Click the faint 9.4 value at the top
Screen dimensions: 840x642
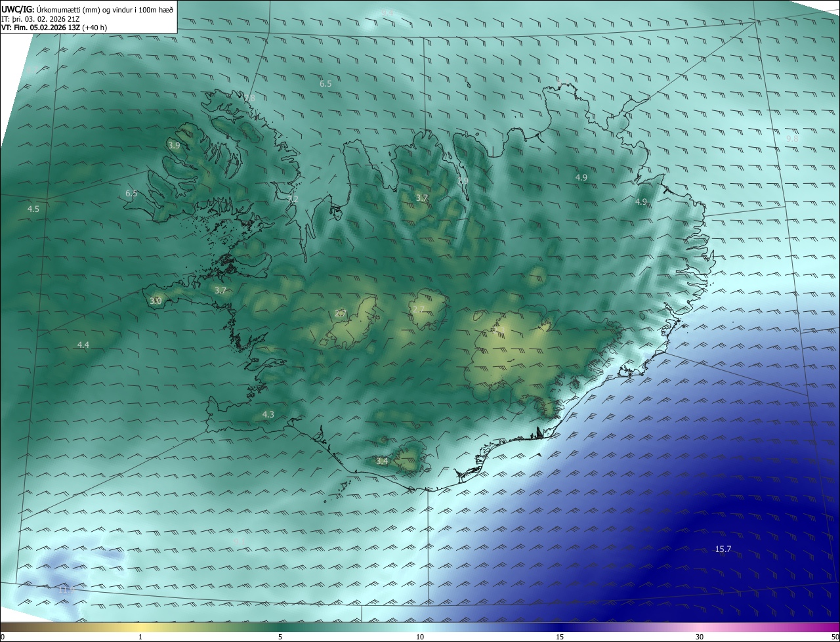pyautogui.click(x=387, y=12)
